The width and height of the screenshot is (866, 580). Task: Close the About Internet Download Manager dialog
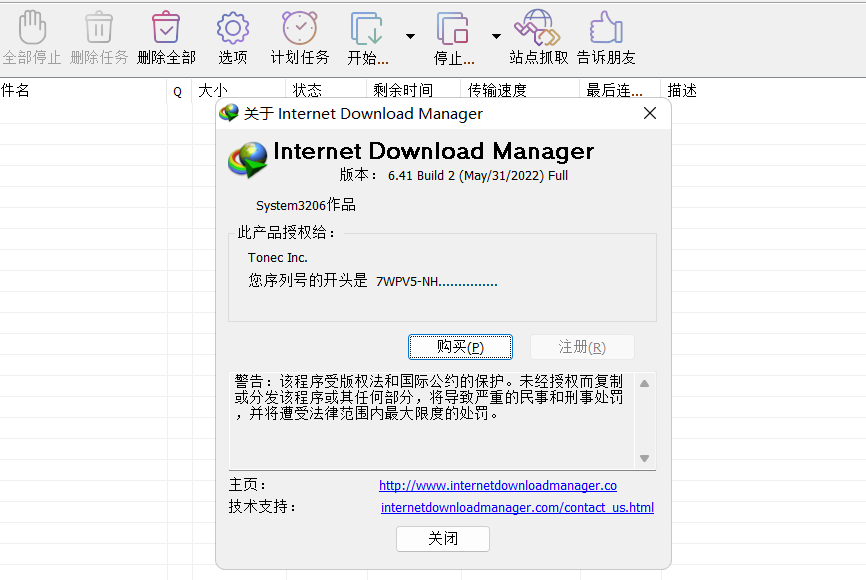pos(650,113)
